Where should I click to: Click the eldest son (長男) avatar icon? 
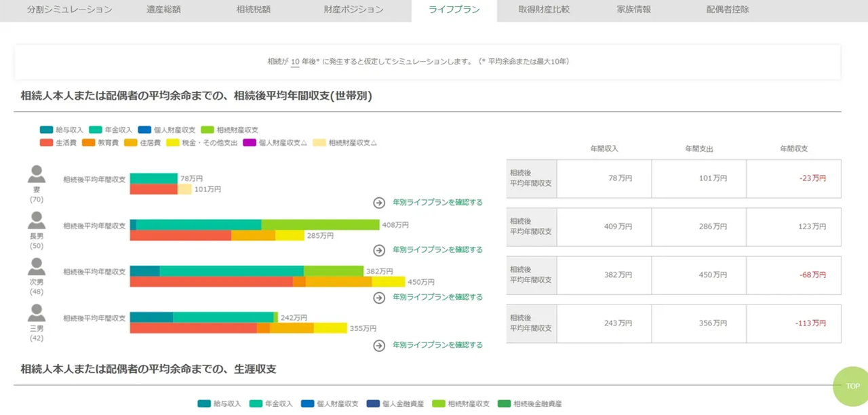click(x=37, y=221)
